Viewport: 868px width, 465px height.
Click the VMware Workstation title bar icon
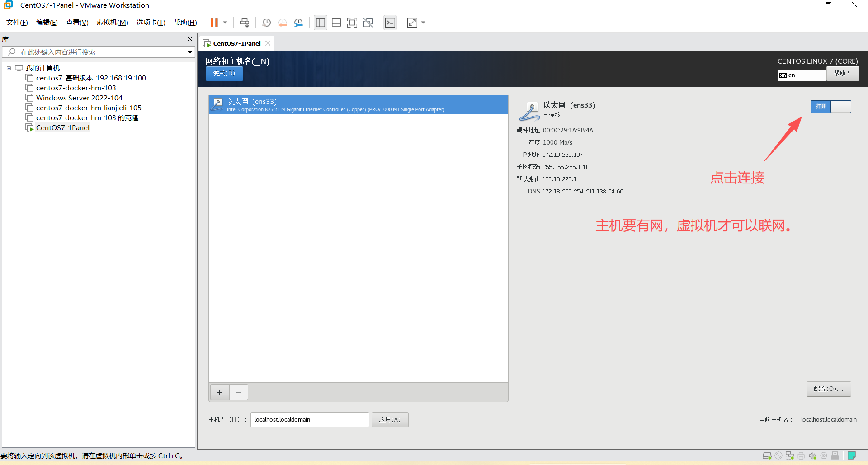[8, 5]
